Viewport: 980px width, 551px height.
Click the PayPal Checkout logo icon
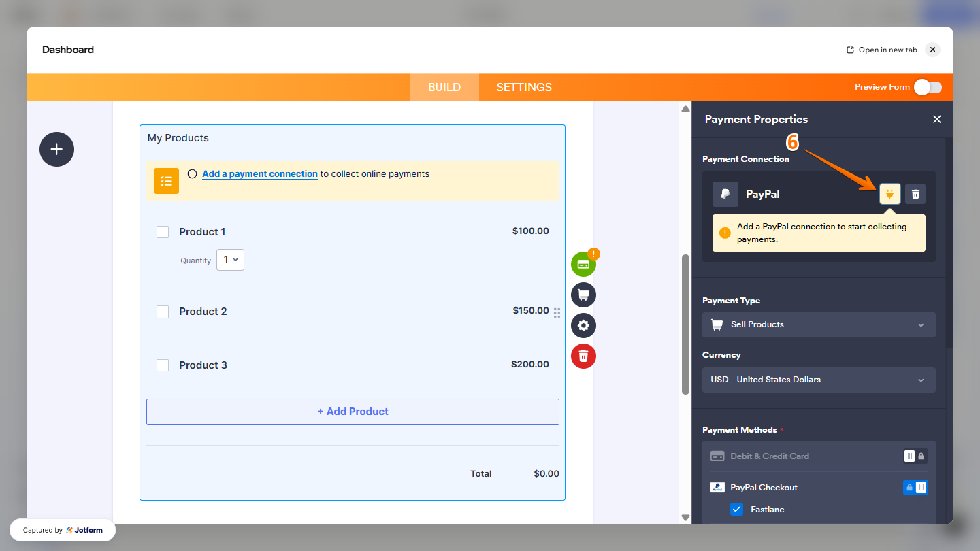pyautogui.click(x=717, y=488)
